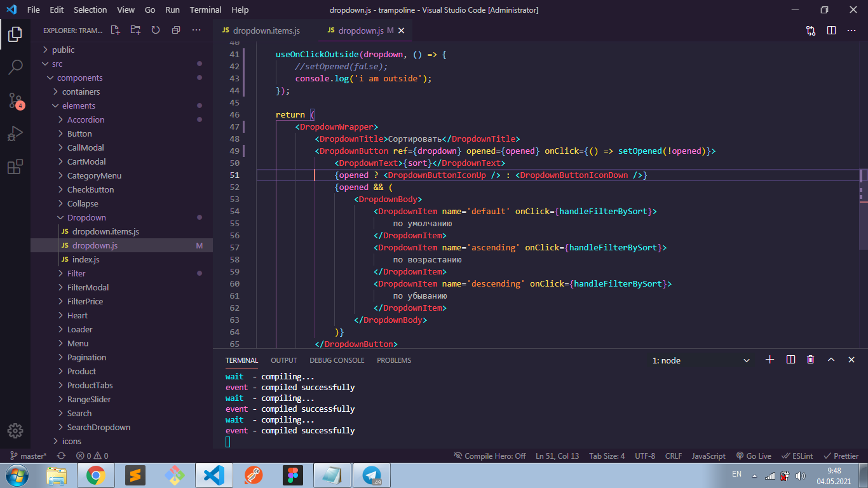Toggle Go Live server in status bar

(x=754, y=456)
